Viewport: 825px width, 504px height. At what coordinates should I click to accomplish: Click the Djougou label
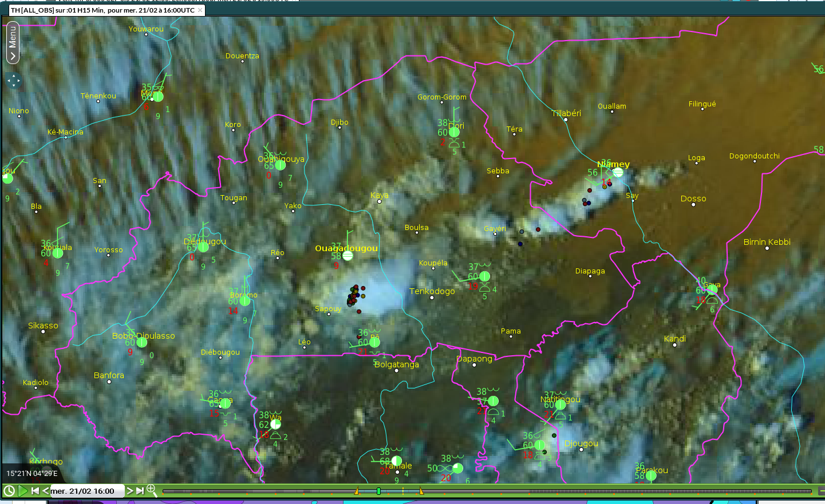pyautogui.click(x=581, y=443)
